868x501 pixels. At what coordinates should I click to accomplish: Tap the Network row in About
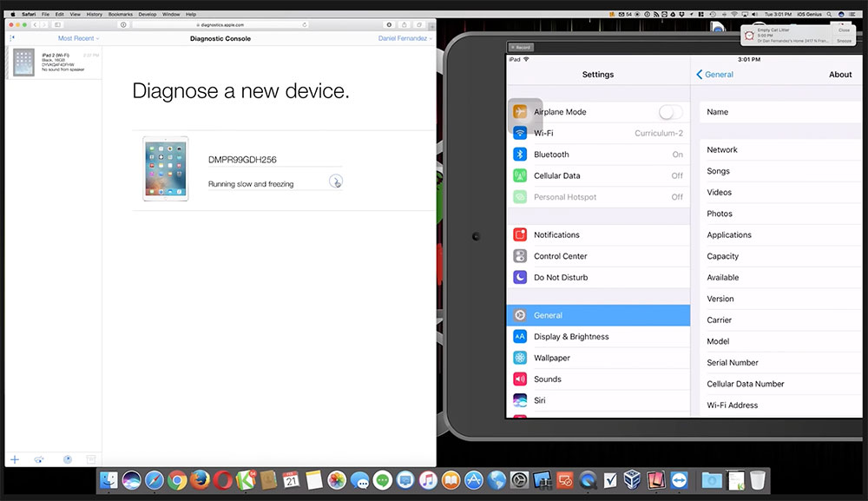[x=781, y=149]
